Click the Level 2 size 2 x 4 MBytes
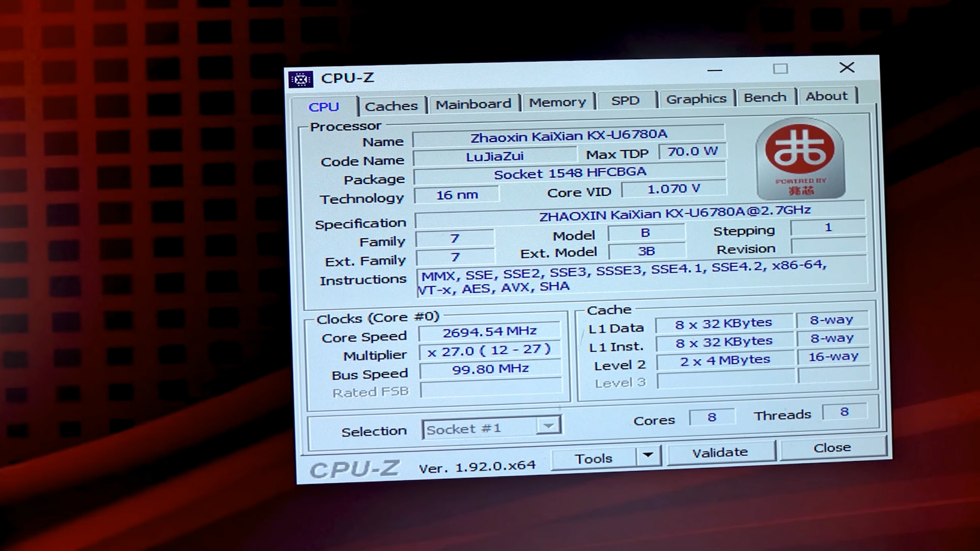The image size is (980, 551). point(725,360)
